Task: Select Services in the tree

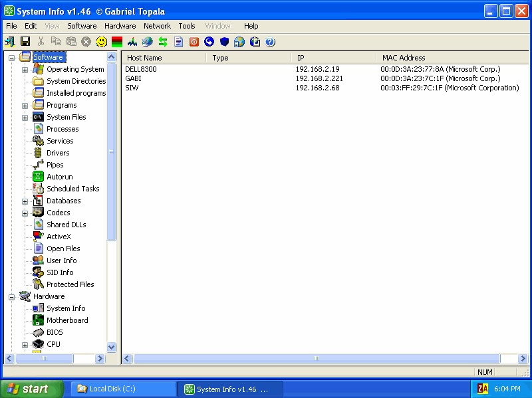Action: click(x=60, y=141)
